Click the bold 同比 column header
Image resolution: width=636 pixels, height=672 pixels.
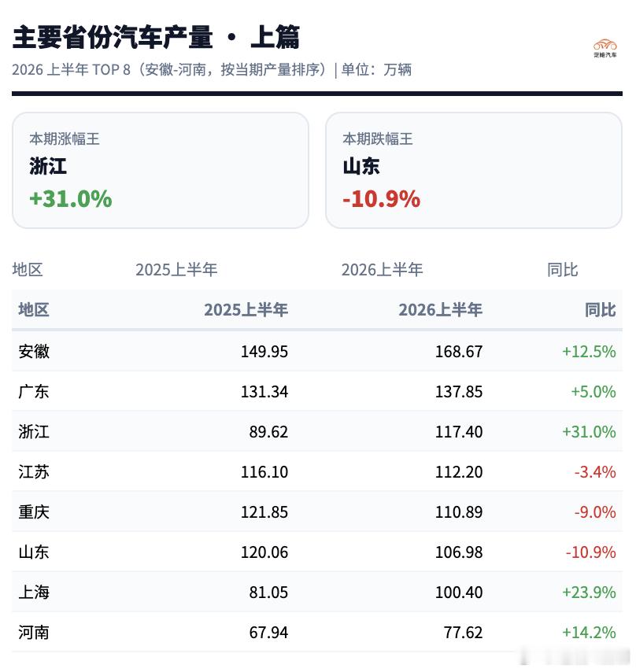pos(601,309)
